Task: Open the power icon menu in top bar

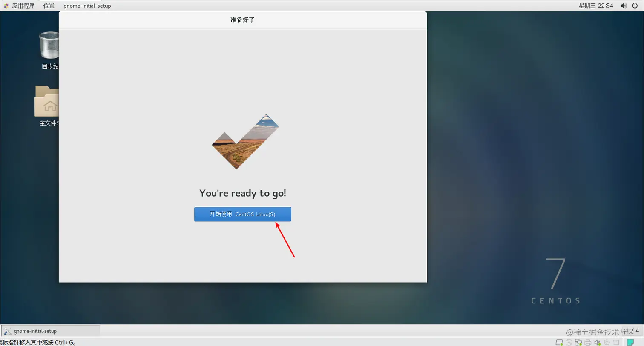Action: coord(635,6)
